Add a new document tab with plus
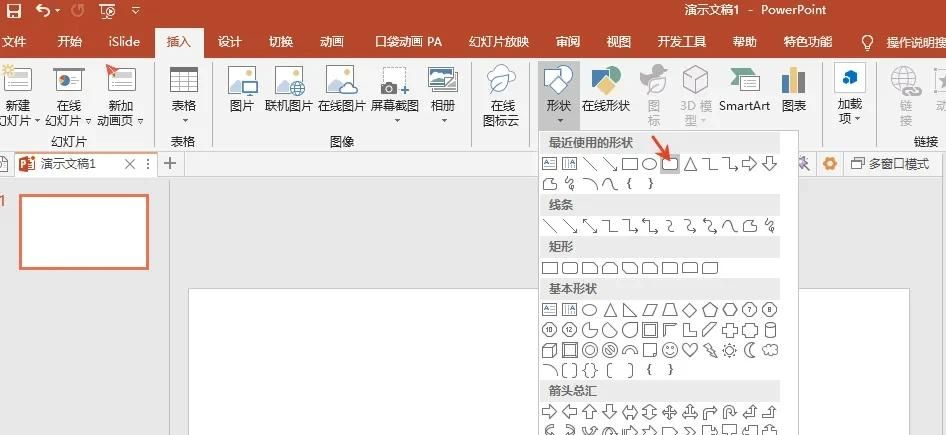 click(x=170, y=163)
